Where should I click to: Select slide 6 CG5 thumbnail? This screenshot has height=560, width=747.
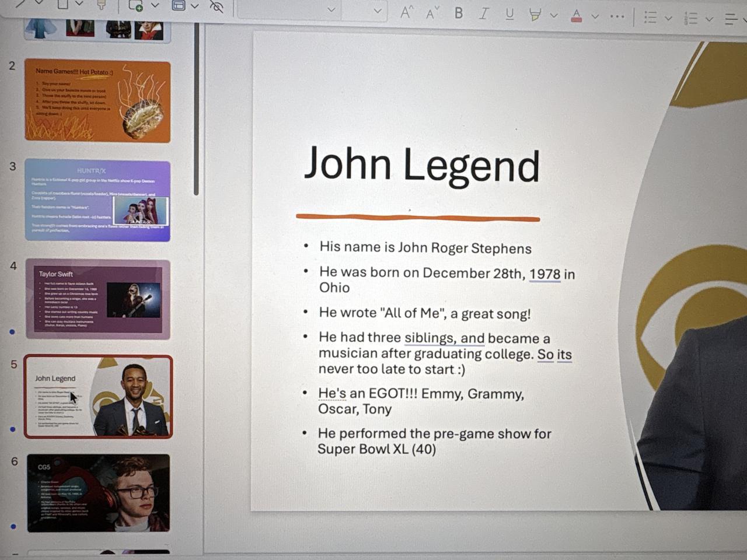pyautogui.click(x=98, y=493)
